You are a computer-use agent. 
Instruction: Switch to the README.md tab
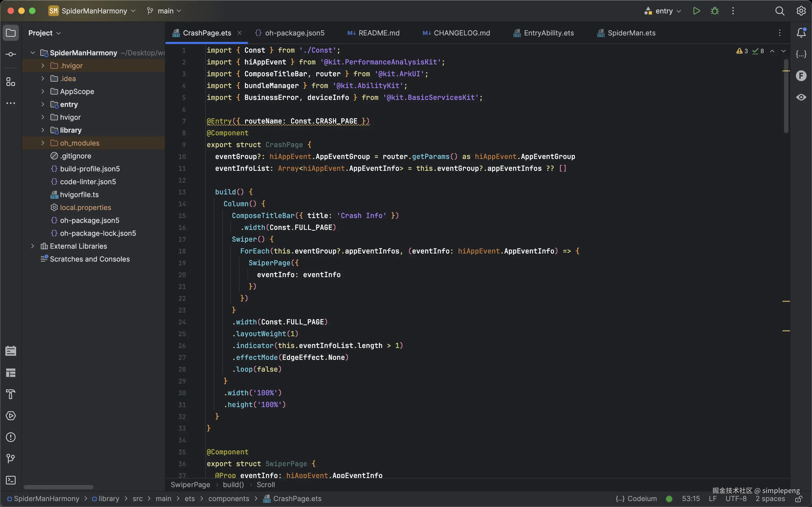374,33
